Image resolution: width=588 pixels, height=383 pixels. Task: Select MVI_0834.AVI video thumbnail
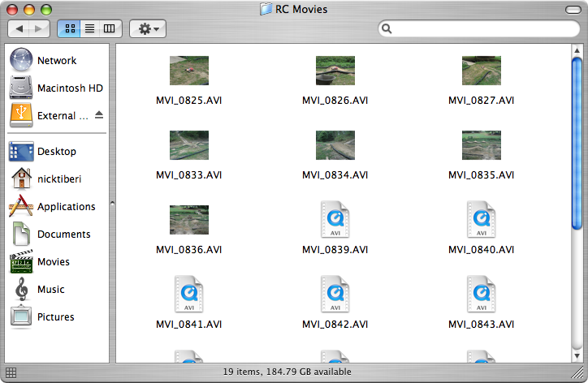335,145
